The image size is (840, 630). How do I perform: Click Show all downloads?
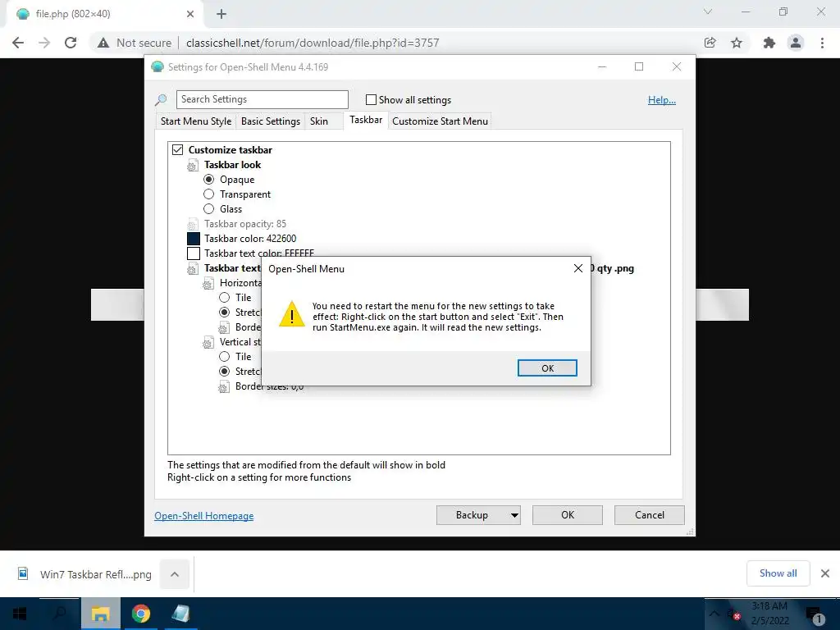778,573
